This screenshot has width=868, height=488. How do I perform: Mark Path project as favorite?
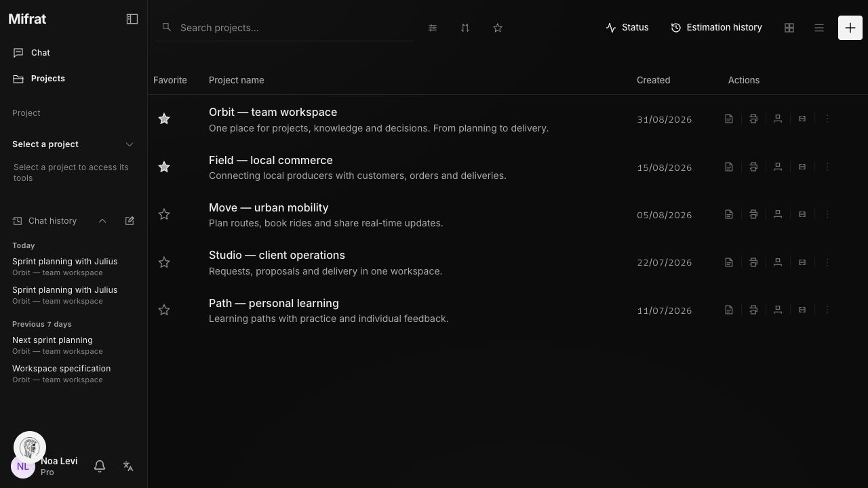pyautogui.click(x=164, y=310)
